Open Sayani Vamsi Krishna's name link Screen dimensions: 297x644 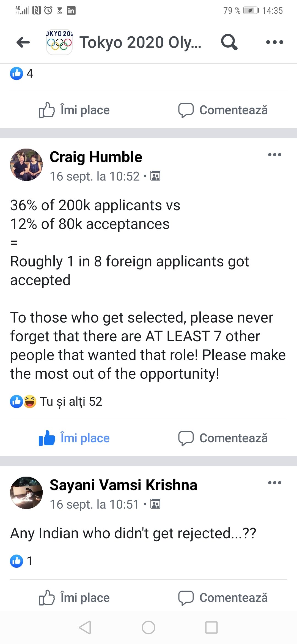pos(123,485)
